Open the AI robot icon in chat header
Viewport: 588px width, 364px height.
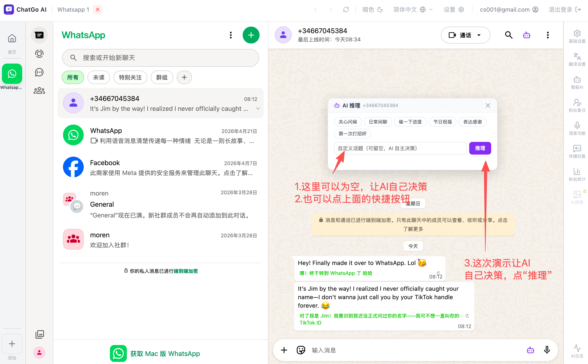click(x=526, y=35)
